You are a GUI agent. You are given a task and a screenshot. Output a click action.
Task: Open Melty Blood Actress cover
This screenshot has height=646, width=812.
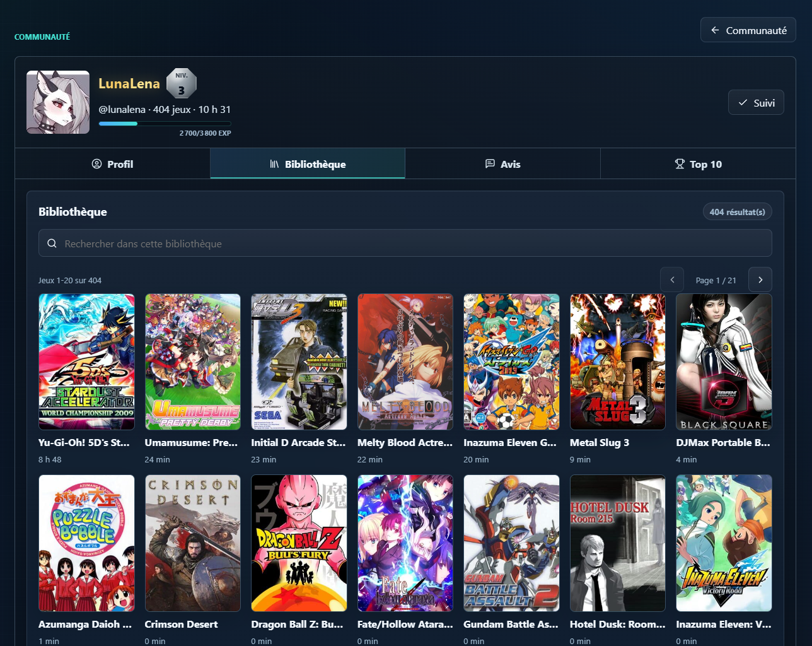pyautogui.click(x=405, y=361)
